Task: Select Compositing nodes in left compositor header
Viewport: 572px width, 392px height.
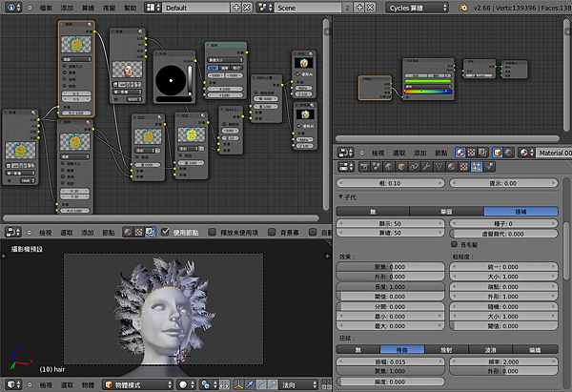Action: pos(150,232)
